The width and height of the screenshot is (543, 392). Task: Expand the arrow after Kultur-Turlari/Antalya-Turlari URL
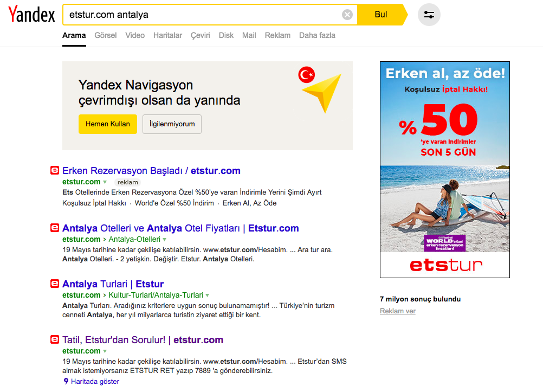coord(208,295)
